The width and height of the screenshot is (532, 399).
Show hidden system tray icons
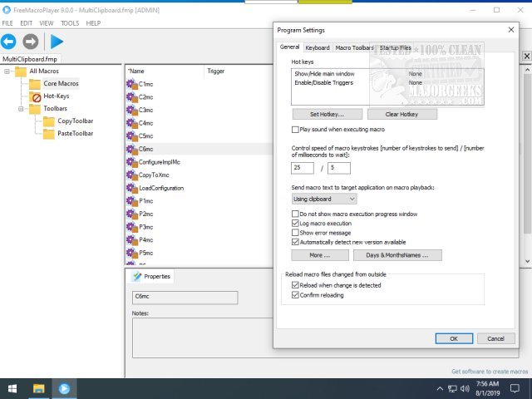440,389
